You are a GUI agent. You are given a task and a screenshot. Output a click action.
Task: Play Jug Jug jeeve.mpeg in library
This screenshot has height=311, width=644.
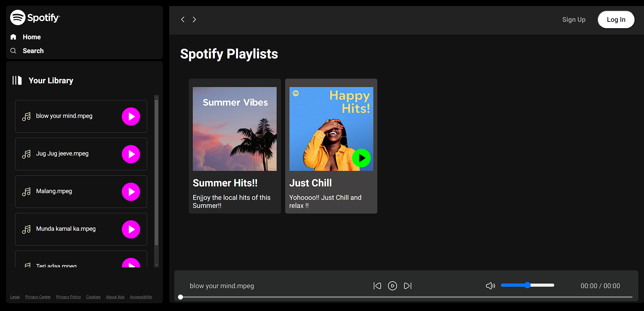tap(131, 154)
